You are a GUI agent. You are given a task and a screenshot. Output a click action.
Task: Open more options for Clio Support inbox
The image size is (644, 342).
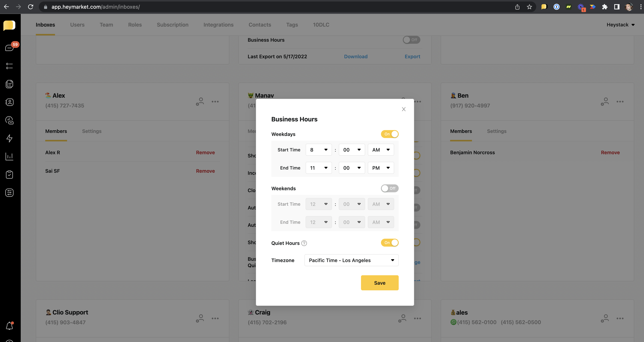click(215, 318)
